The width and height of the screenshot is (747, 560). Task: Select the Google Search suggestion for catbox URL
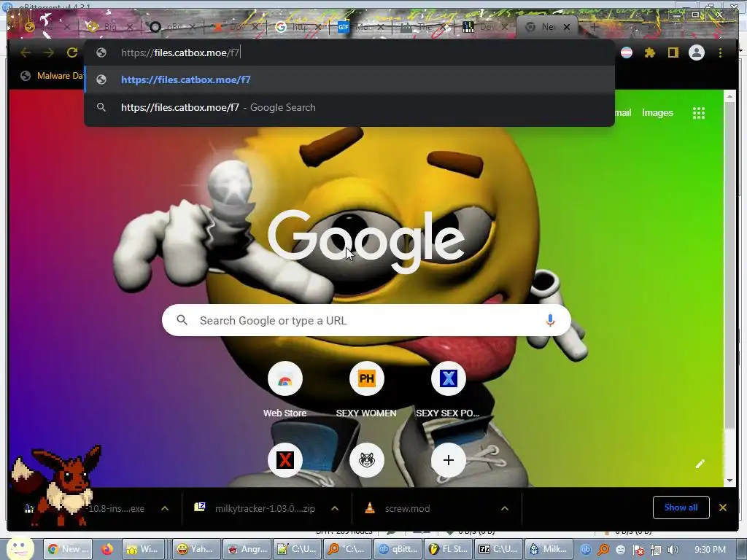pyautogui.click(x=349, y=107)
